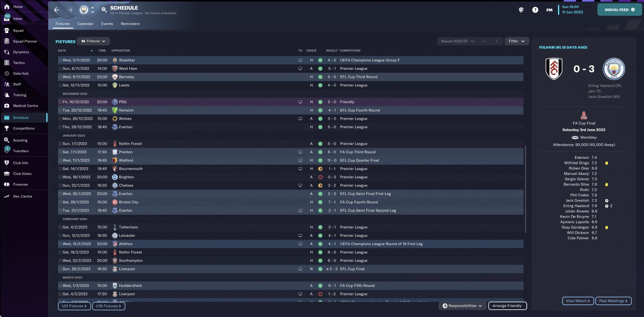Open the Filter dropdown
644x317 pixels.
tap(517, 41)
